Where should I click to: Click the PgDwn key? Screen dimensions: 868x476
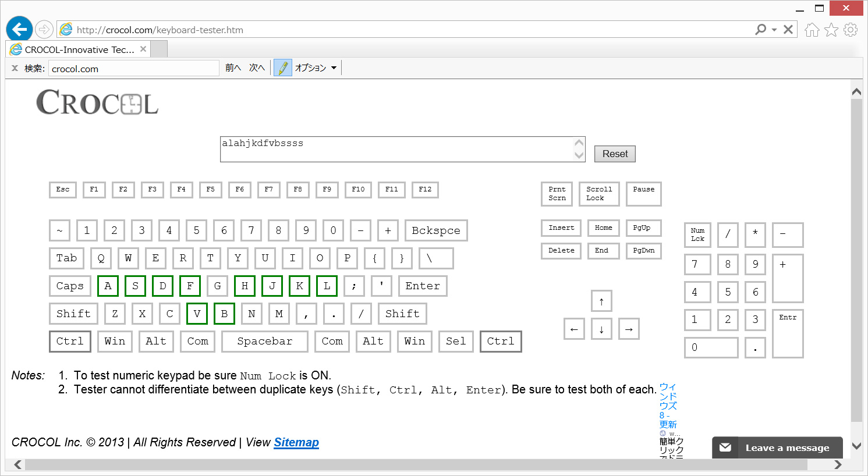(644, 251)
